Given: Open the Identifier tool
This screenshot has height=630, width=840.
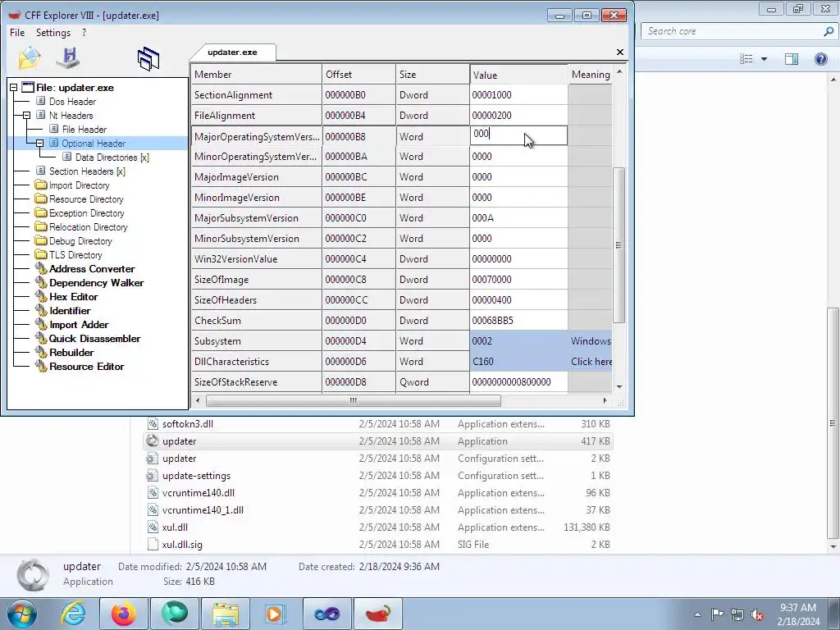Looking at the screenshot, I should pos(70,310).
